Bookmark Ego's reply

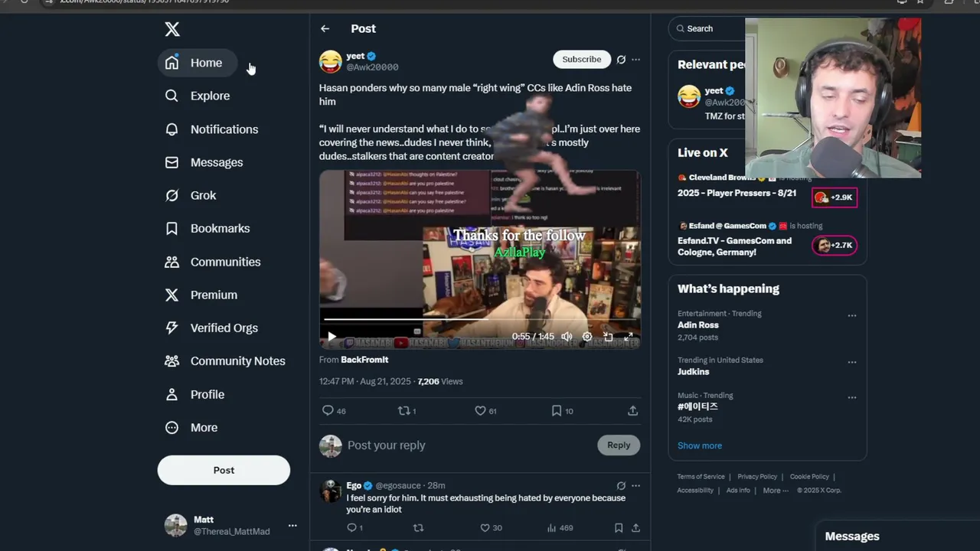[x=619, y=527]
